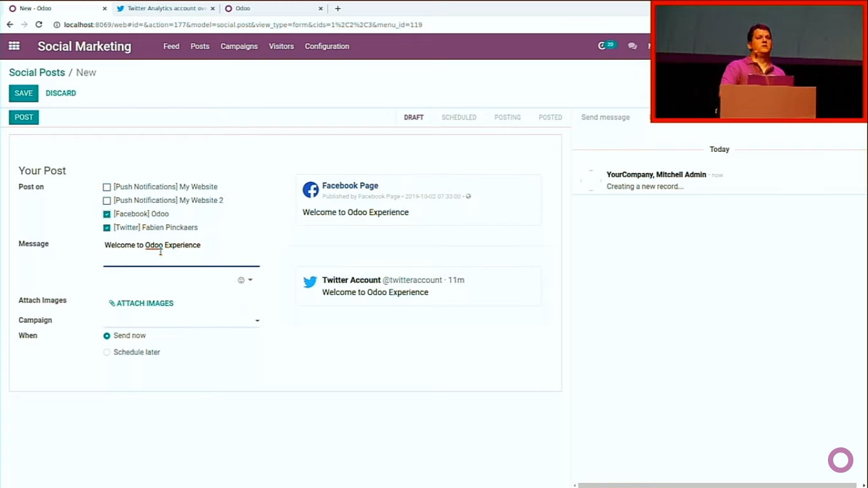Screen dimensions: 868x488
Task: Click the POST button
Action: 24,118
